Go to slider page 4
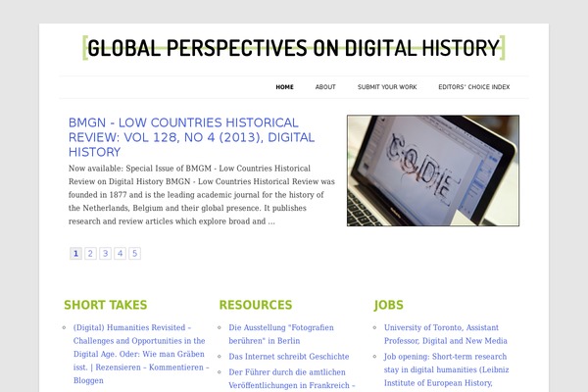Image resolution: width=588 pixels, height=392 pixels. coord(120,254)
